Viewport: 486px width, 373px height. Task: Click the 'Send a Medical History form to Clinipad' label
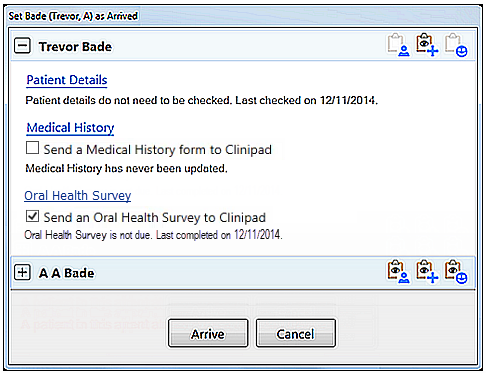pyautogui.click(x=158, y=150)
